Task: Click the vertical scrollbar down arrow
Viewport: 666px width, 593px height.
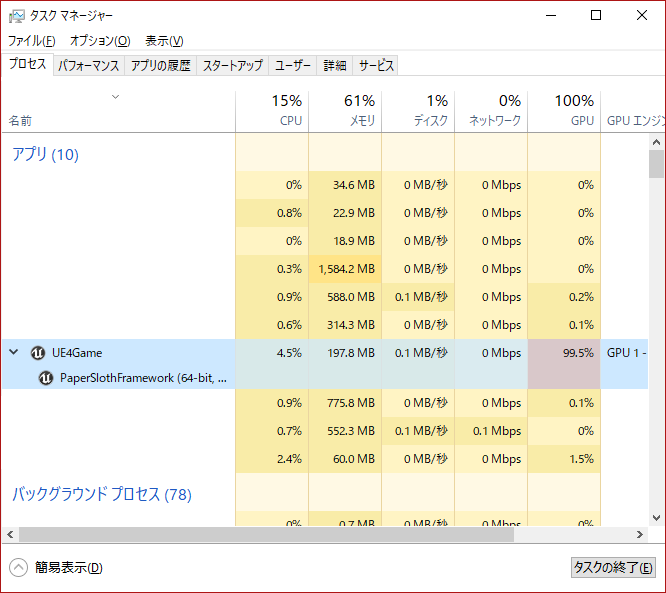Action: [x=656, y=518]
